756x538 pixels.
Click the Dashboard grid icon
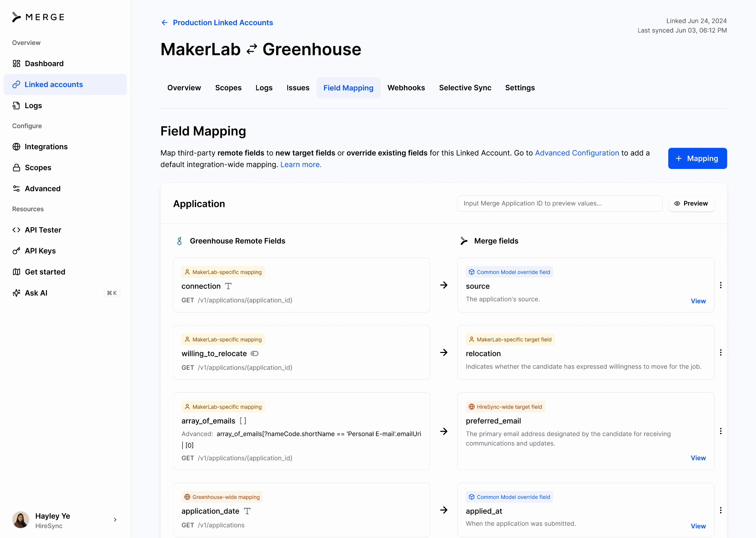pos(16,63)
